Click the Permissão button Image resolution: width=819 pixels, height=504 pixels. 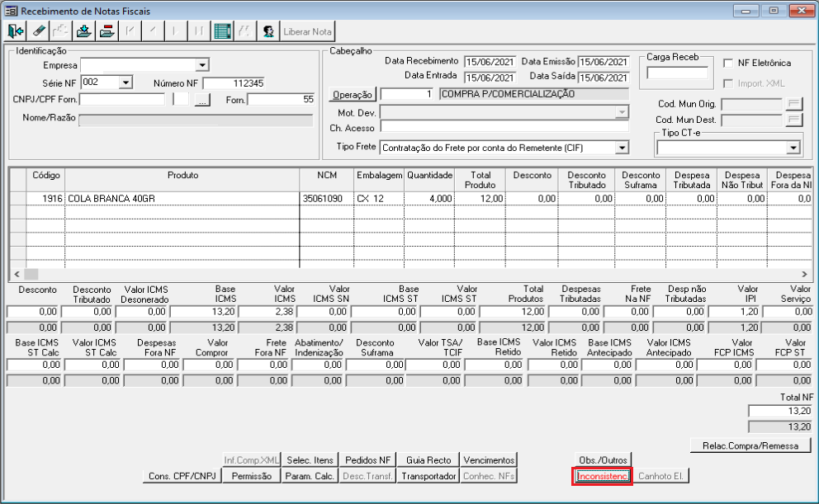point(251,476)
